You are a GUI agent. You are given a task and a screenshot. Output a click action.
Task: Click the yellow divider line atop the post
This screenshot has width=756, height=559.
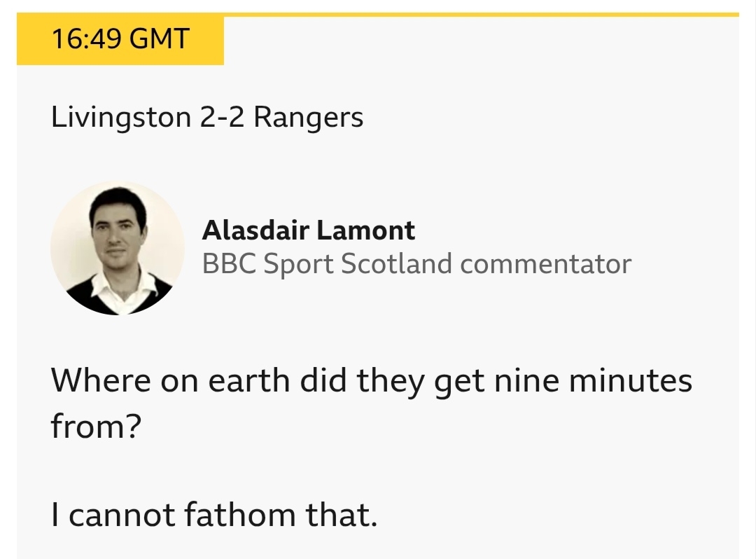coord(480,14)
